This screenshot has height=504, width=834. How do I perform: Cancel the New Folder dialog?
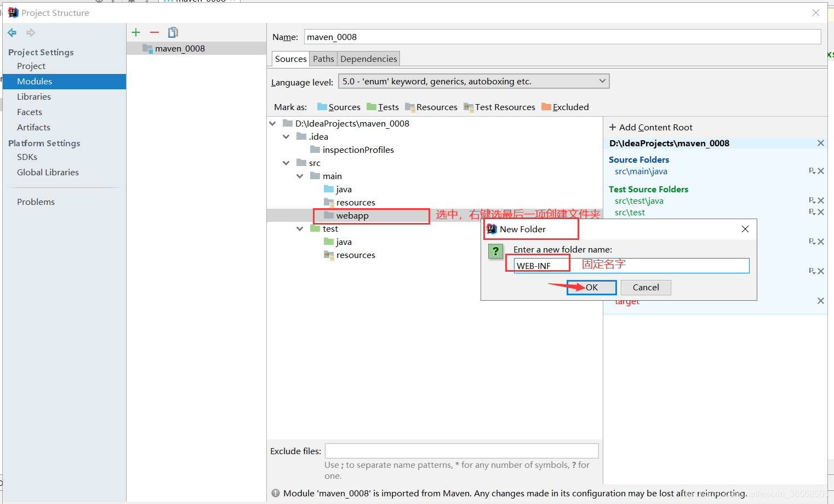click(x=646, y=288)
